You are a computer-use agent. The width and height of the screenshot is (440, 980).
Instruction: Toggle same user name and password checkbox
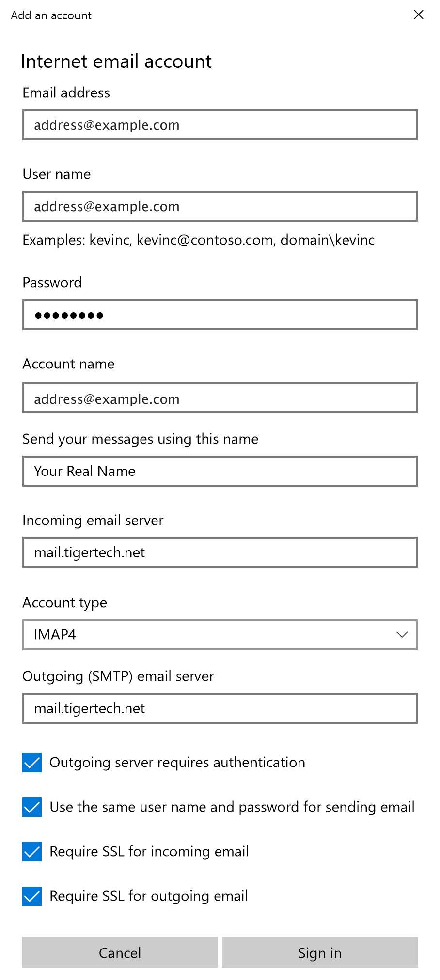(32, 807)
